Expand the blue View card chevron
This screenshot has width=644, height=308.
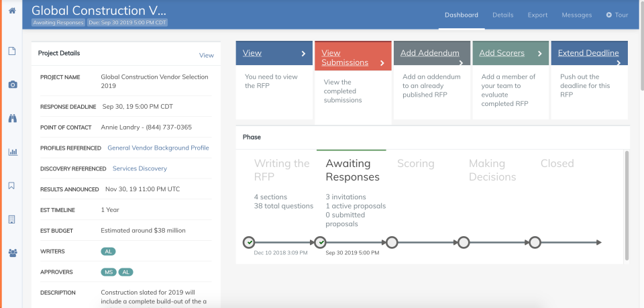303,54
